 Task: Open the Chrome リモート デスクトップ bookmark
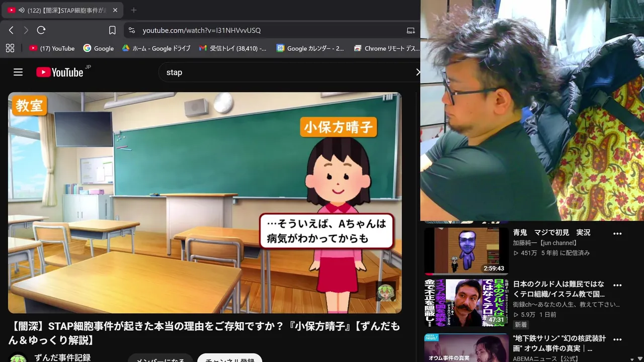[386, 48]
